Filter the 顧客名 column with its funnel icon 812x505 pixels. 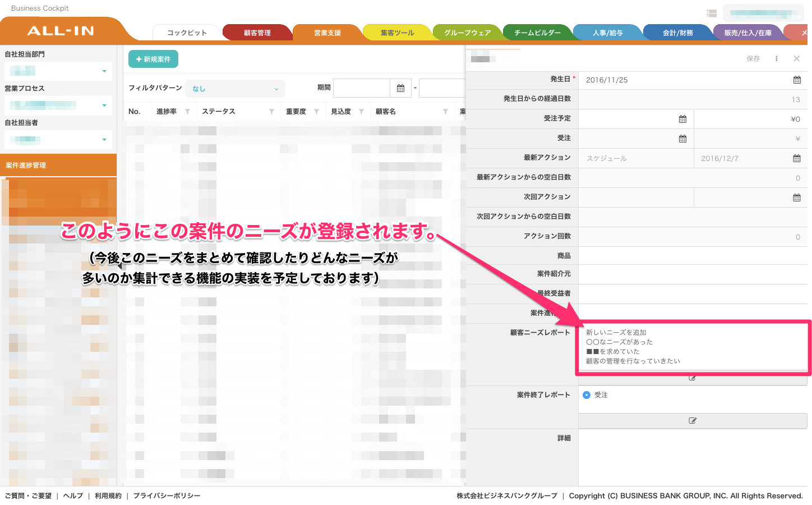445,112
